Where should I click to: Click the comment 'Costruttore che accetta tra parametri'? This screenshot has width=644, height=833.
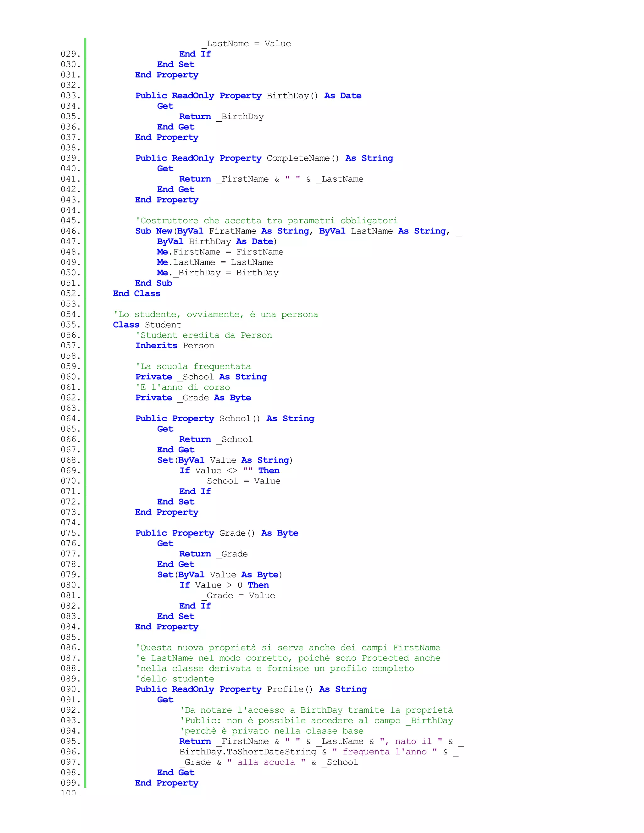[x=266, y=221]
